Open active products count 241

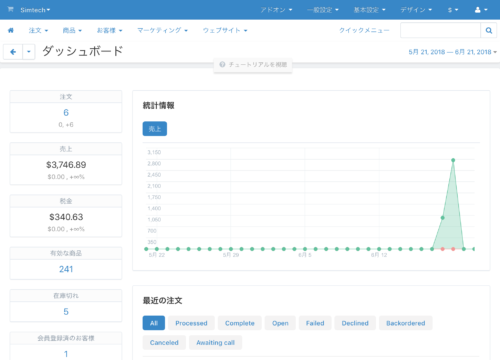coord(66,269)
